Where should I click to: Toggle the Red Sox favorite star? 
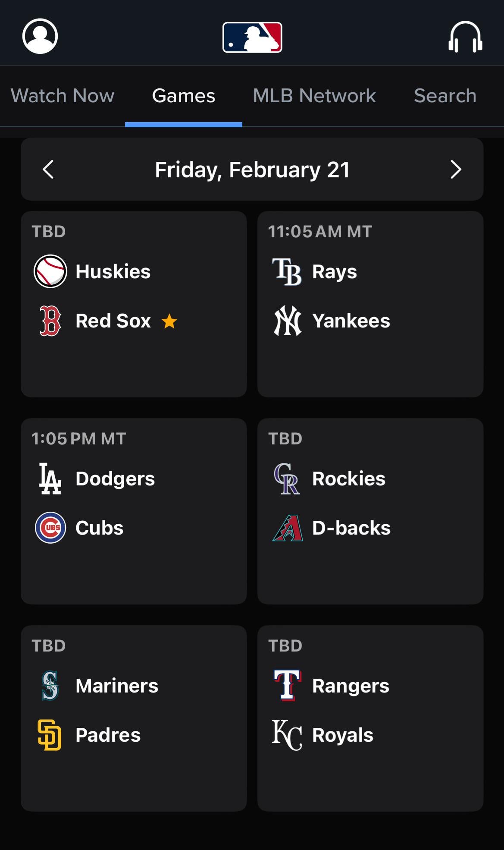[169, 321]
